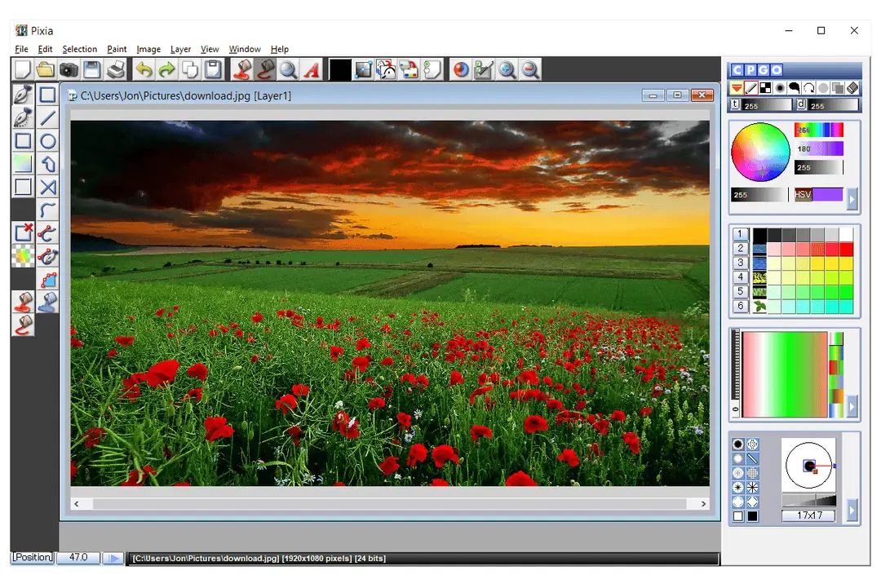Open the orange triangle dropdown in paint panel
Screen dimensions: 881x588
pos(736,88)
